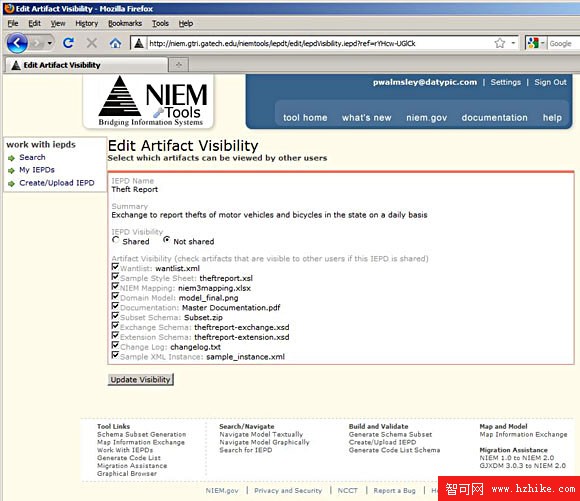Open search engine selection dropdown arrow

[543, 43]
